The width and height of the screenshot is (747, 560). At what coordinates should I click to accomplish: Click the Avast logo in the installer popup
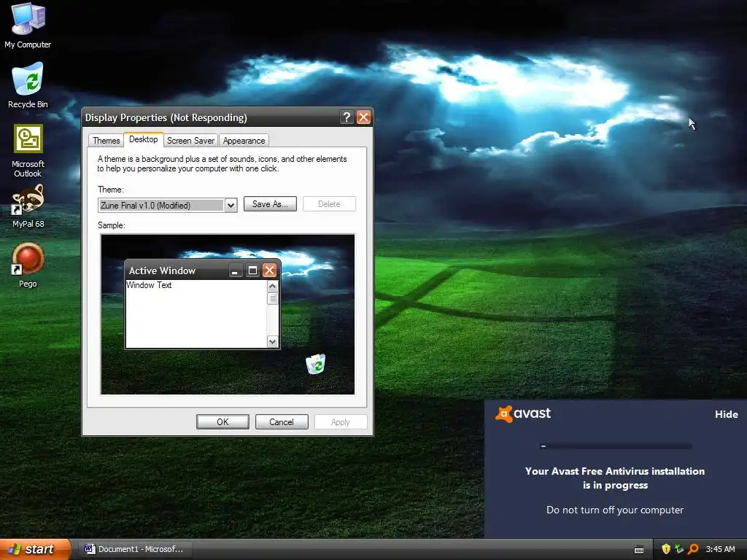[523, 413]
